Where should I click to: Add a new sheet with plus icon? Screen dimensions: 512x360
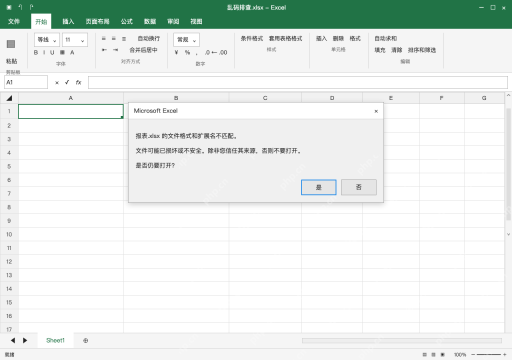pyautogui.click(x=85, y=341)
